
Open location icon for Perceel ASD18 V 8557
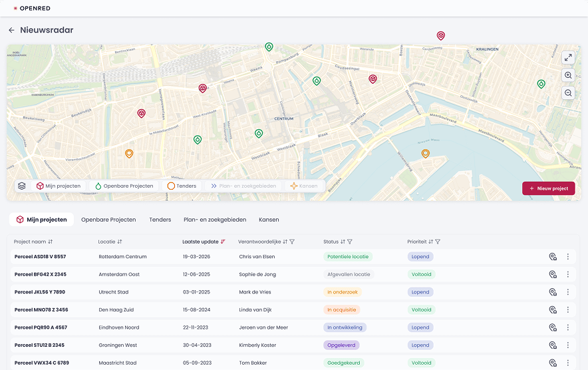pyautogui.click(x=553, y=257)
